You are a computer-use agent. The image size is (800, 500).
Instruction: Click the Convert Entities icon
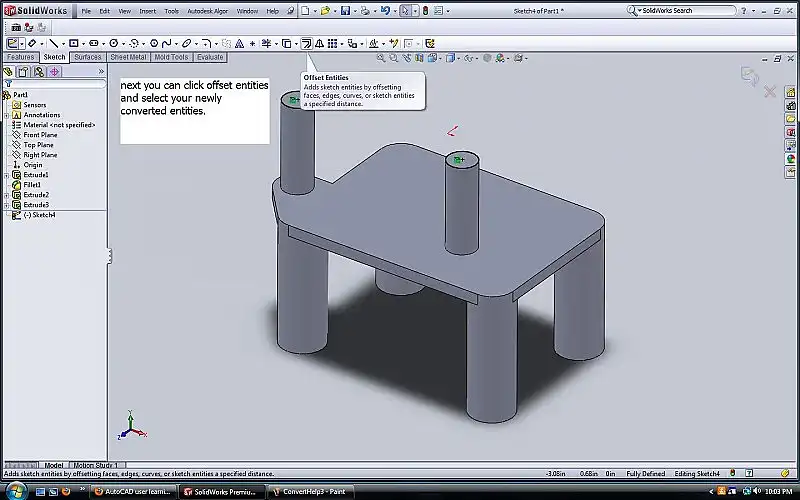pos(287,44)
